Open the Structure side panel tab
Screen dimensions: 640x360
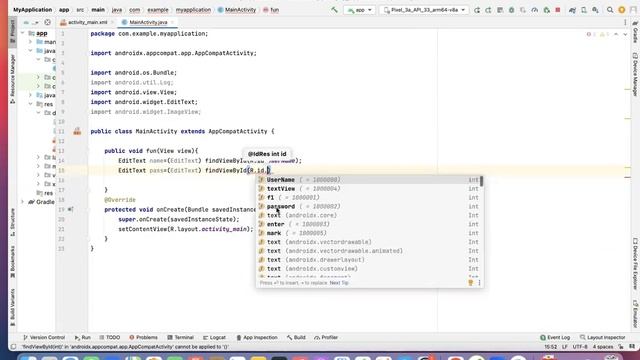(12, 222)
